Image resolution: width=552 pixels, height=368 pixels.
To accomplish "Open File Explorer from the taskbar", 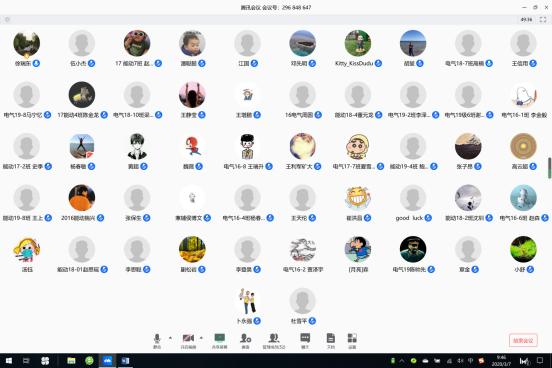I will (x=71, y=361).
